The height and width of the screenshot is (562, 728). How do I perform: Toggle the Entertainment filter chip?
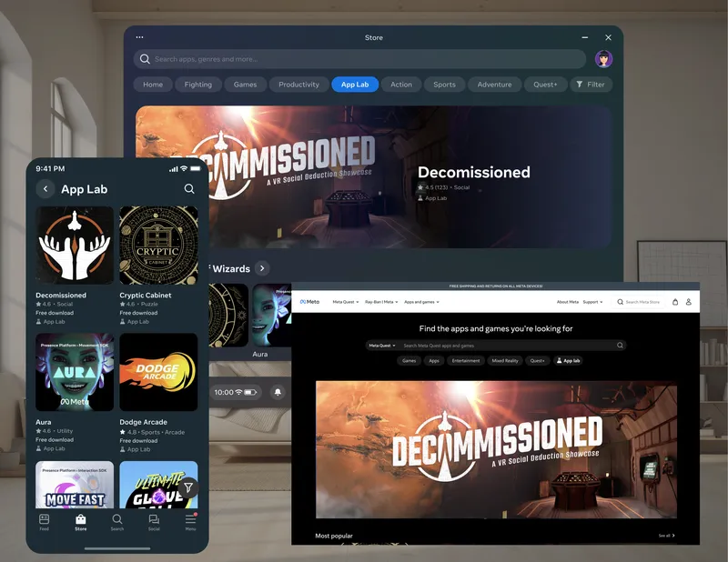point(466,361)
